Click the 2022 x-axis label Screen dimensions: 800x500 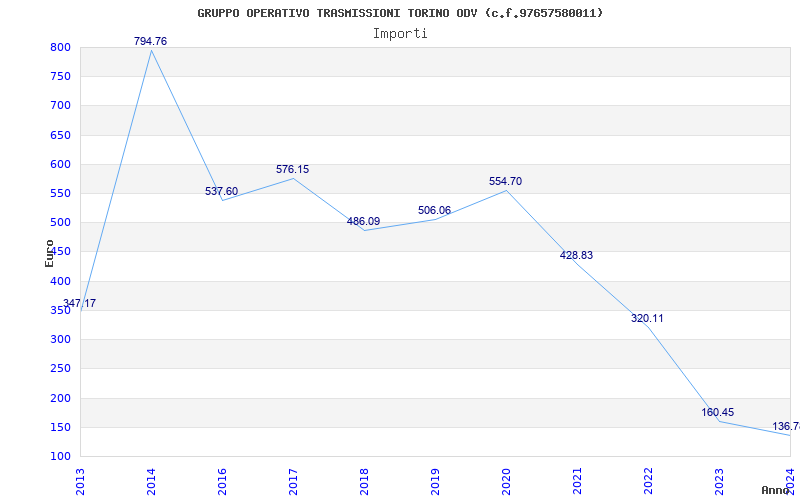click(x=648, y=481)
